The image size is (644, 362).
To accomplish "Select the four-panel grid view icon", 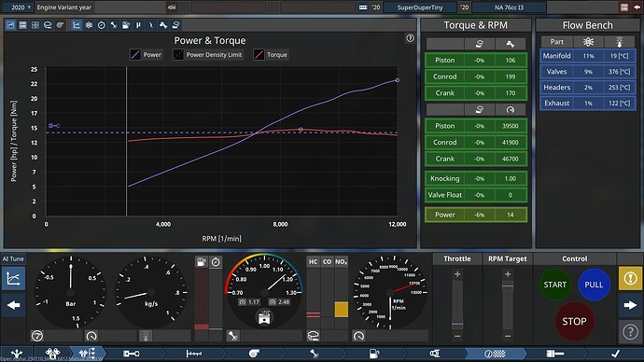I will (x=35, y=25).
